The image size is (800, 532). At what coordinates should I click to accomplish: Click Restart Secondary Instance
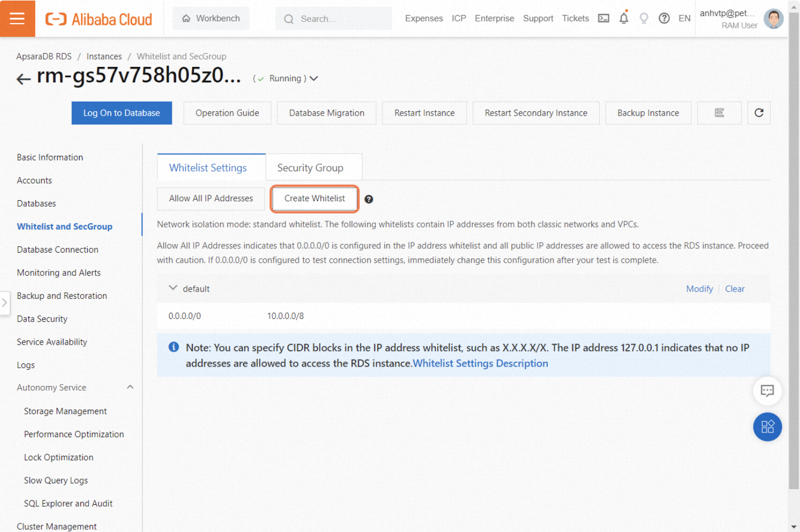[535, 113]
